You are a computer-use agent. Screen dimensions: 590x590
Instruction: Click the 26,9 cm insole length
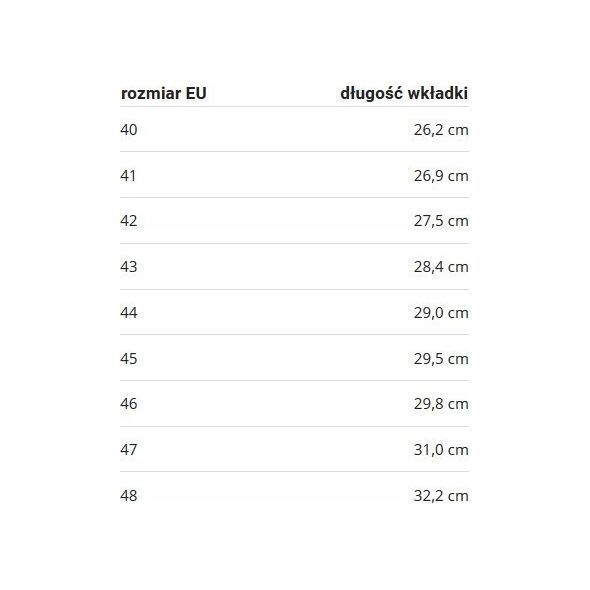tap(441, 176)
